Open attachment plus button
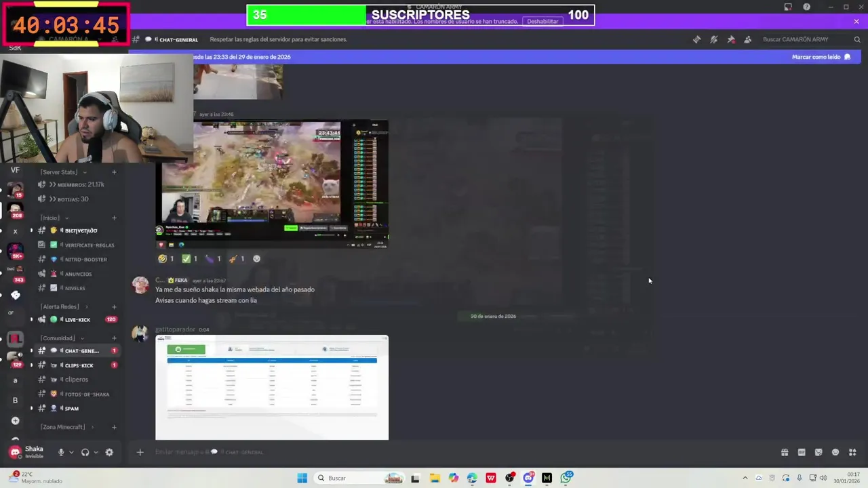868x488 pixels. click(140, 452)
